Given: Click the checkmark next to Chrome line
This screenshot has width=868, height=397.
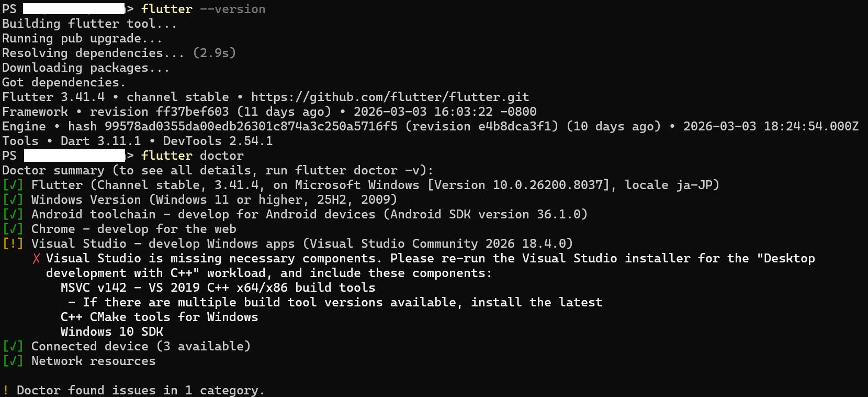Looking at the screenshot, I should tap(13, 229).
